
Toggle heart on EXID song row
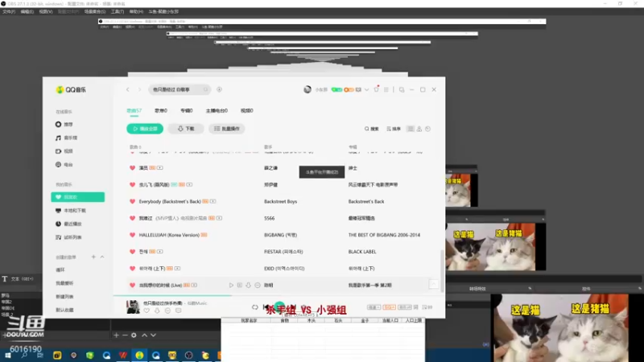pos(132,269)
